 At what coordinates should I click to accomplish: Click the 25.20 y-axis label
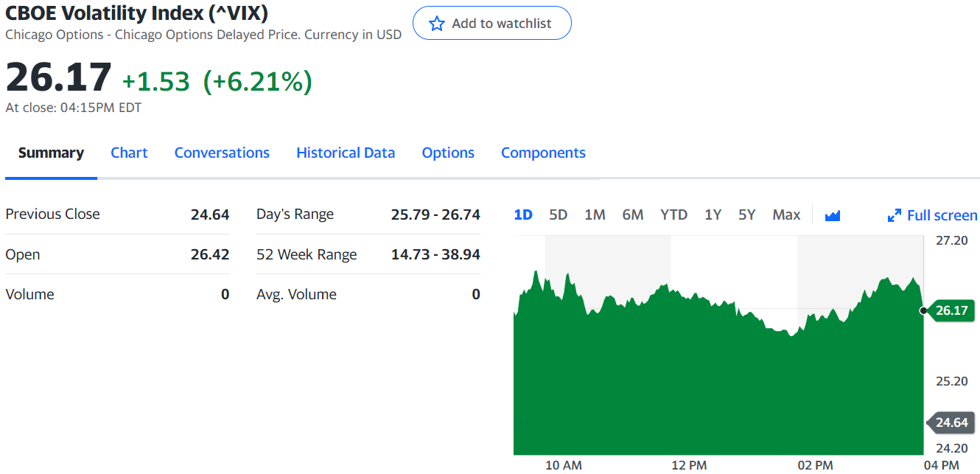tap(951, 381)
